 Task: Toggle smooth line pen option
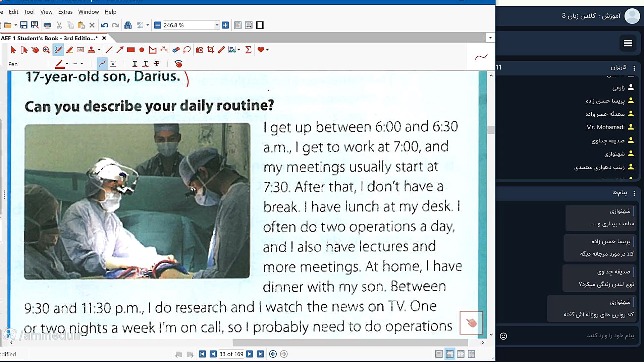102,64
